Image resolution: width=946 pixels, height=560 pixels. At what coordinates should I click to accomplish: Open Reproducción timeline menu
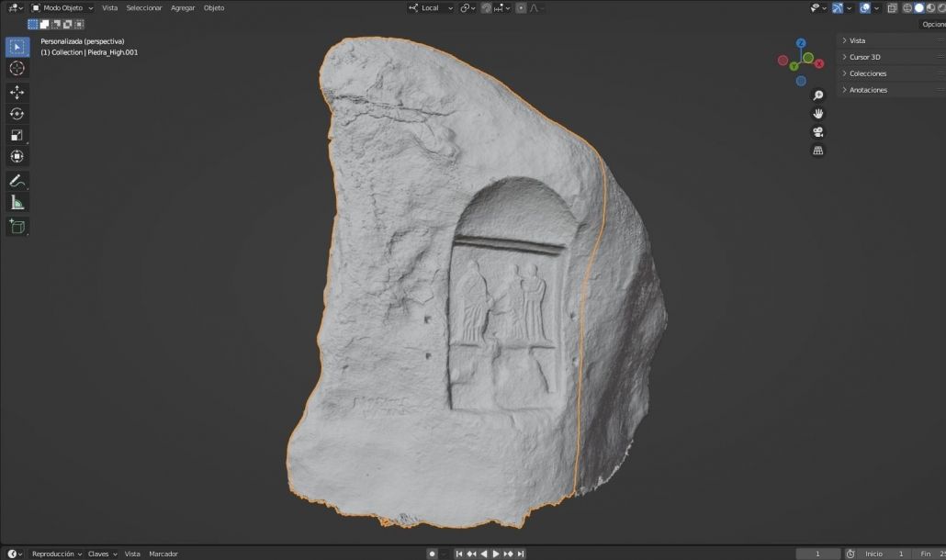point(57,554)
